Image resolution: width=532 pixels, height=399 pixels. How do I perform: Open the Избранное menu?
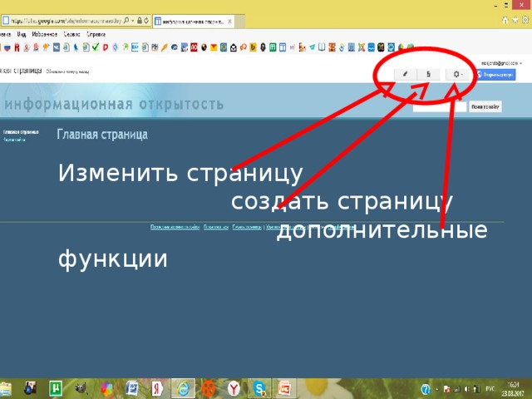click(x=44, y=34)
